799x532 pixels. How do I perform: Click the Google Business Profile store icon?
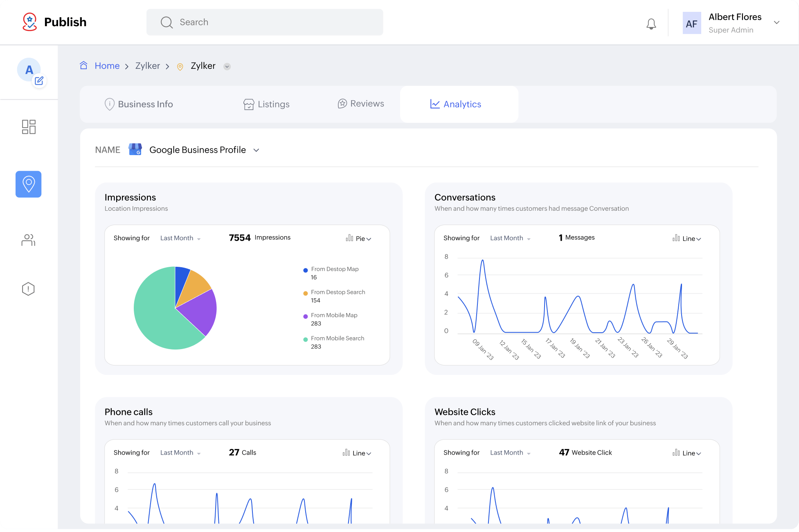(x=135, y=149)
